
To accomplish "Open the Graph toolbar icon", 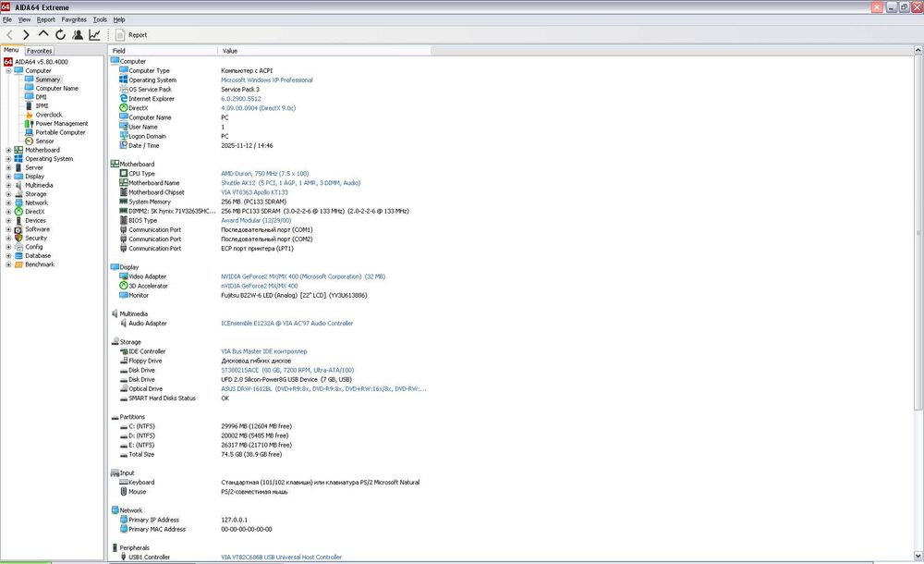I will pos(94,35).
